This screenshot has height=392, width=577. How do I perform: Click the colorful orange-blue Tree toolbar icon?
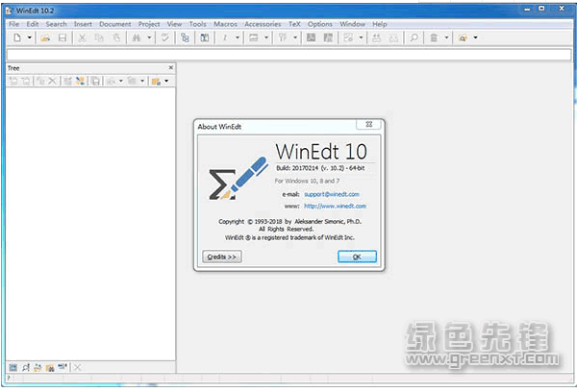point(80,81)
